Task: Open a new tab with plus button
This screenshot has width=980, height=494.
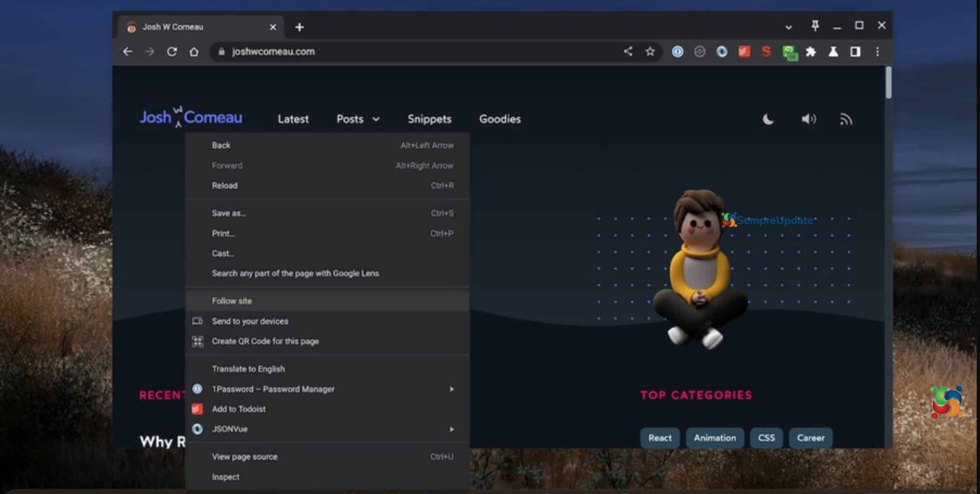Action: [x=299, y=27]
